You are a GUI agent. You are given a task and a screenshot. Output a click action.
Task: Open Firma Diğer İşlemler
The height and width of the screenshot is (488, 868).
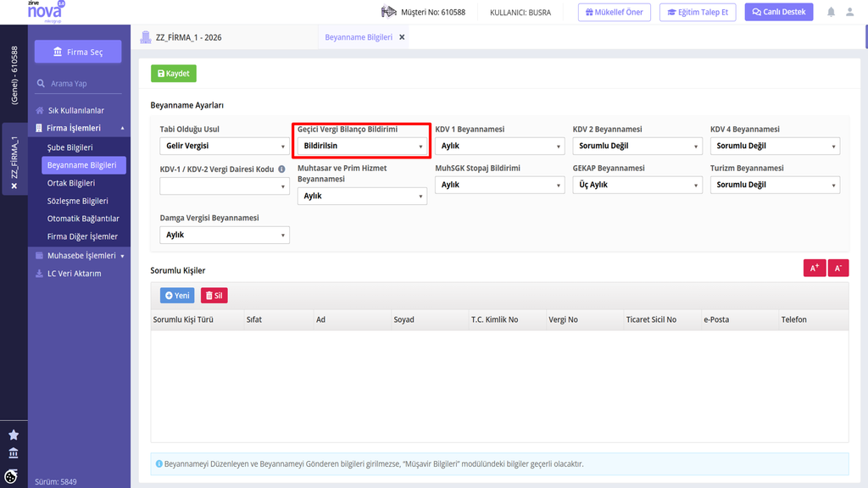tap(82, 236)
